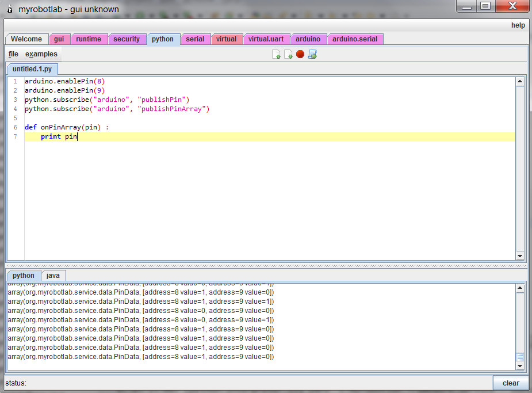Viewport: 532px width, 393px height.
Task: Select the python service tab in the top row
Action: (x=163, y=39)
